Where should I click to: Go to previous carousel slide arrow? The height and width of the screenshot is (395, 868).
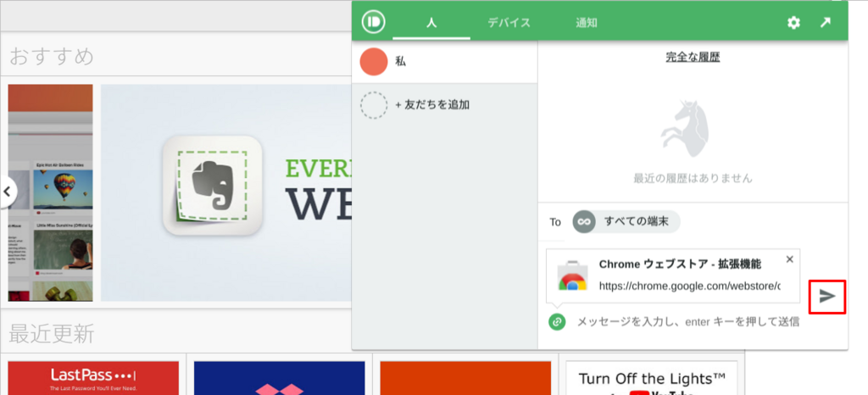(7, 192)
